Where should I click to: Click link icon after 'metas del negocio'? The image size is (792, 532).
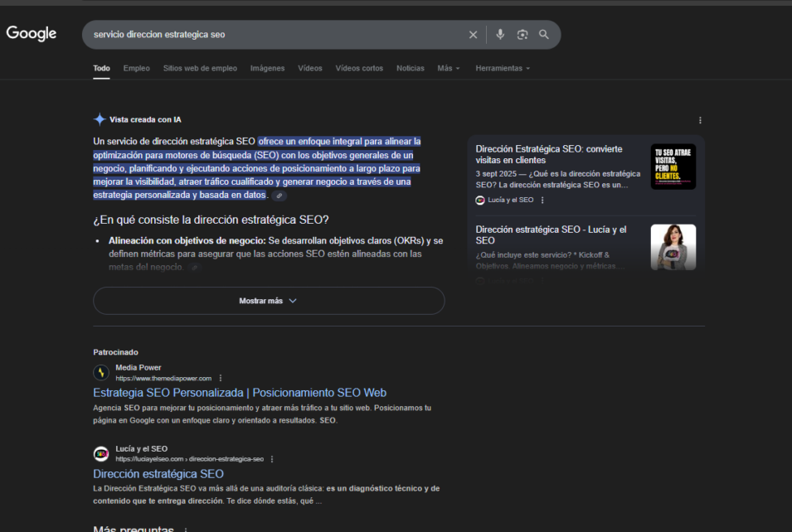coord(194,268)
